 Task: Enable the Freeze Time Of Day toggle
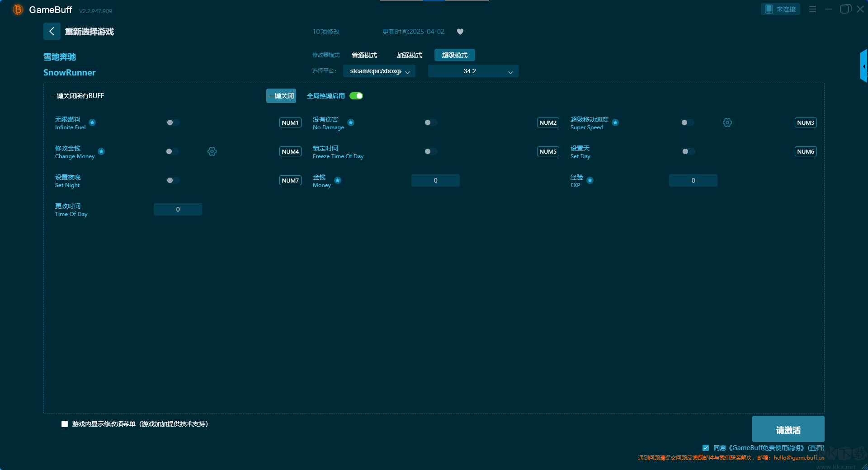click(x=430, y=151)
